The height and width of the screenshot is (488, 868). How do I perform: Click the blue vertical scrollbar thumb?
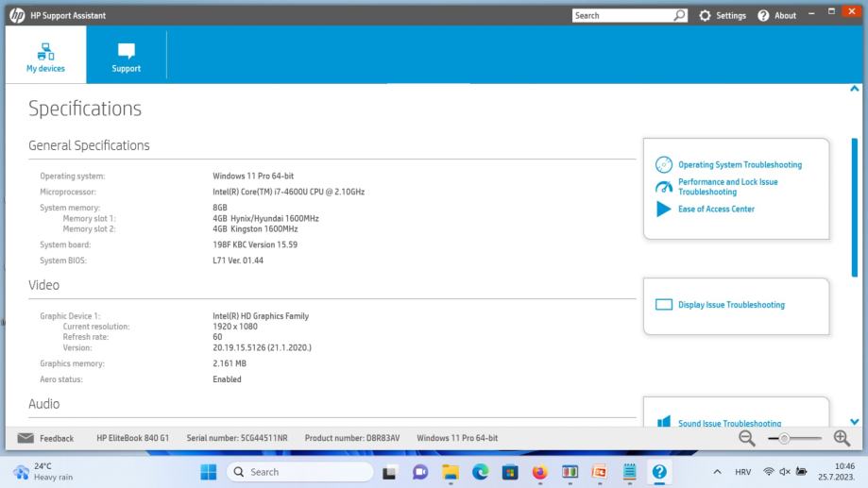tap(855, 207)
